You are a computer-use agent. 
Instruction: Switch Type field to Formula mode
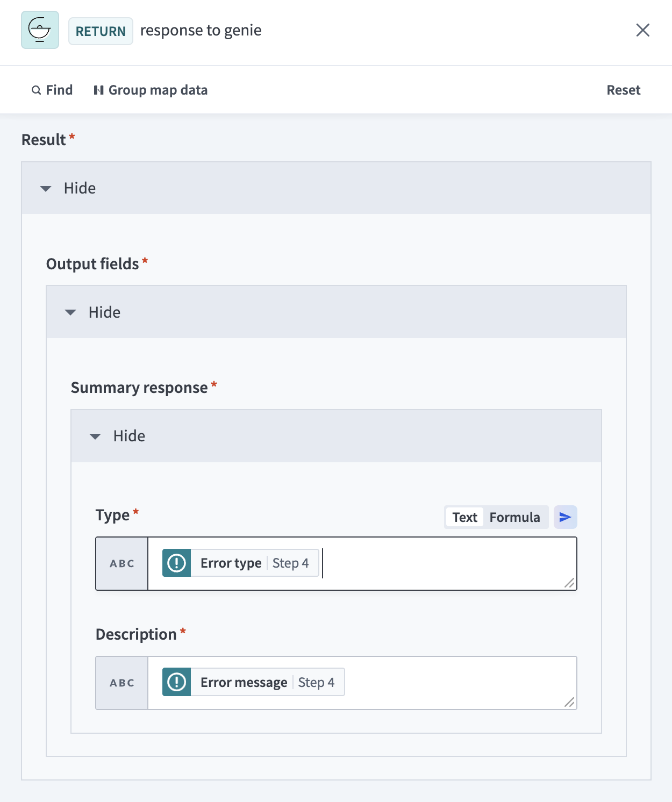coord(514,517)
